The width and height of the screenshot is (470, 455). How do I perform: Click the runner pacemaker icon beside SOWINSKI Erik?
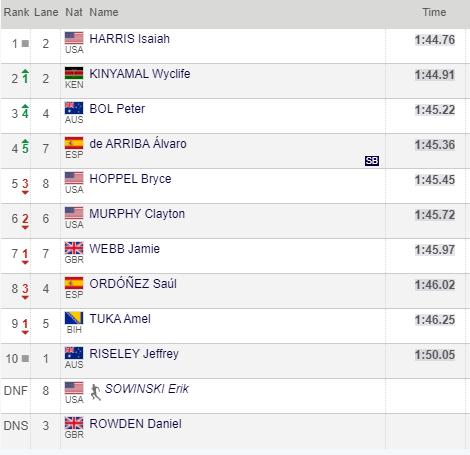(95, 392)
